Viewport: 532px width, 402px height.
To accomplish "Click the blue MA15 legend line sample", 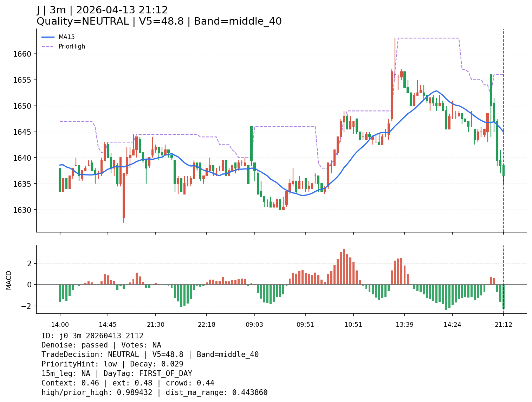I will pos(48,37).
